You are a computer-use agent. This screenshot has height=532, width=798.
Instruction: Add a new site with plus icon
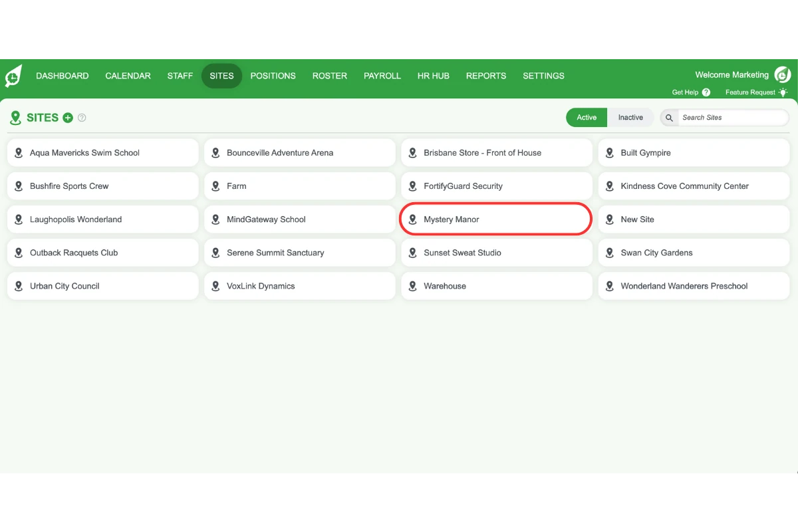pyautogui.click(x=68, y=118)
